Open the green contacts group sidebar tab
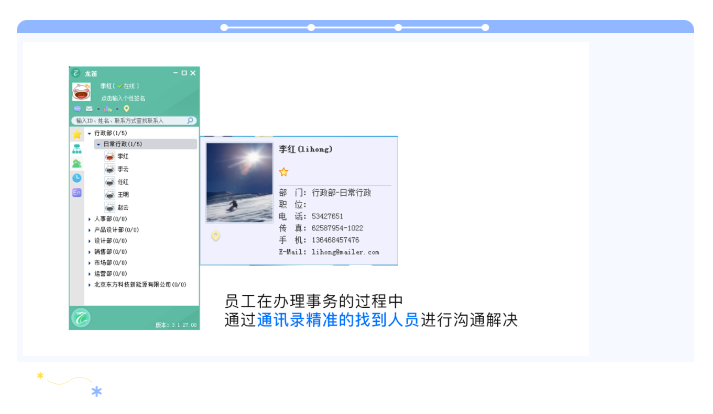The image size is (713, 414). pos(77,163)
